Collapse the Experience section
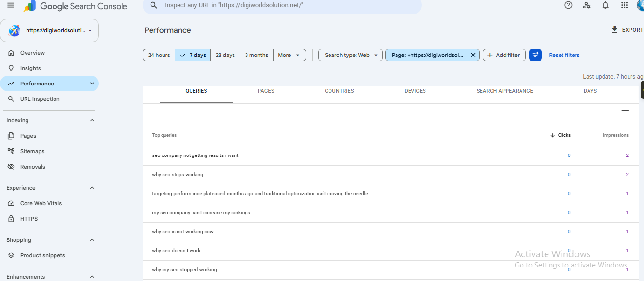Viewport: 644px width, 281px height. click(92, 188)
